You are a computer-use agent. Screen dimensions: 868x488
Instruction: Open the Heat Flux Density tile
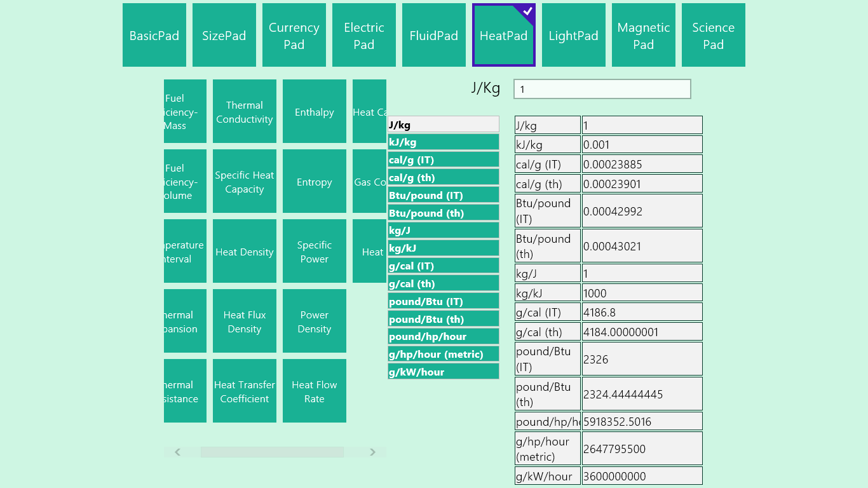(245, 321)
